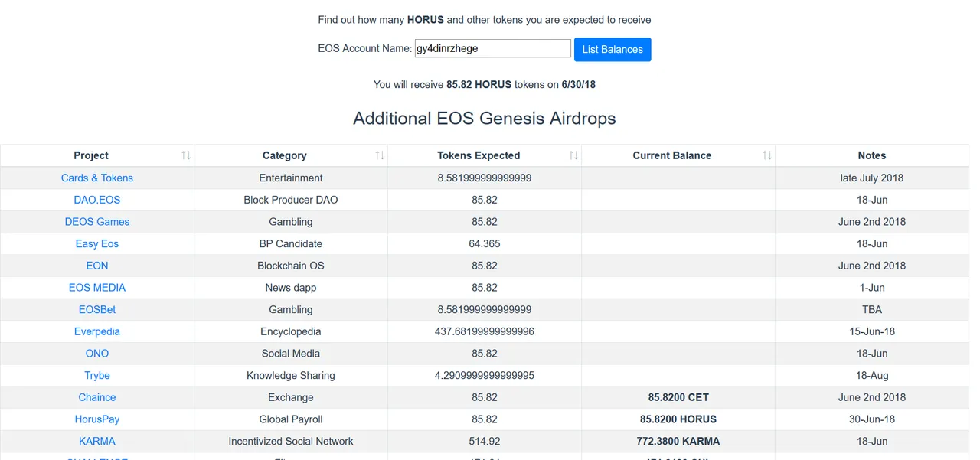Image resolution: width=980 pixels, height=460 pixels.
Task: Select the Project column header text
Action: [x=91, y=155]
